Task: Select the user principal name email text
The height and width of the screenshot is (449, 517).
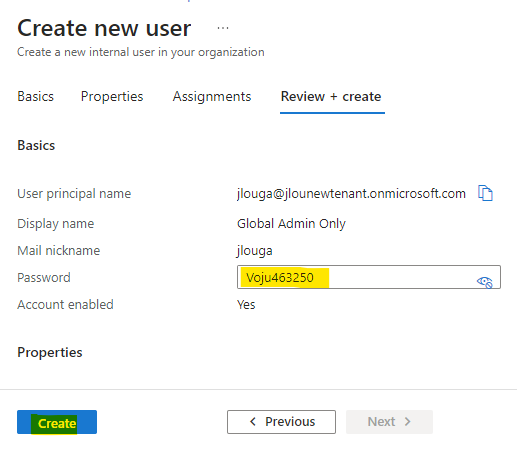Action: tap(351, 193)
